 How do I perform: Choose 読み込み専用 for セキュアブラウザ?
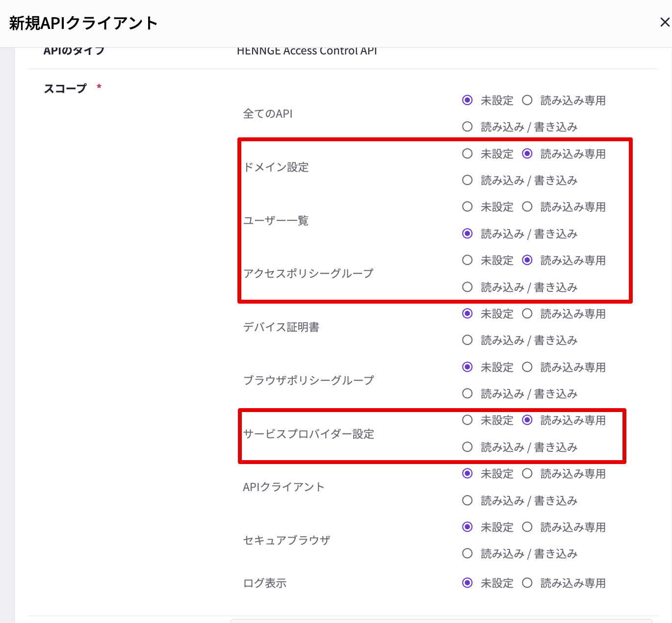click(527, 527)
